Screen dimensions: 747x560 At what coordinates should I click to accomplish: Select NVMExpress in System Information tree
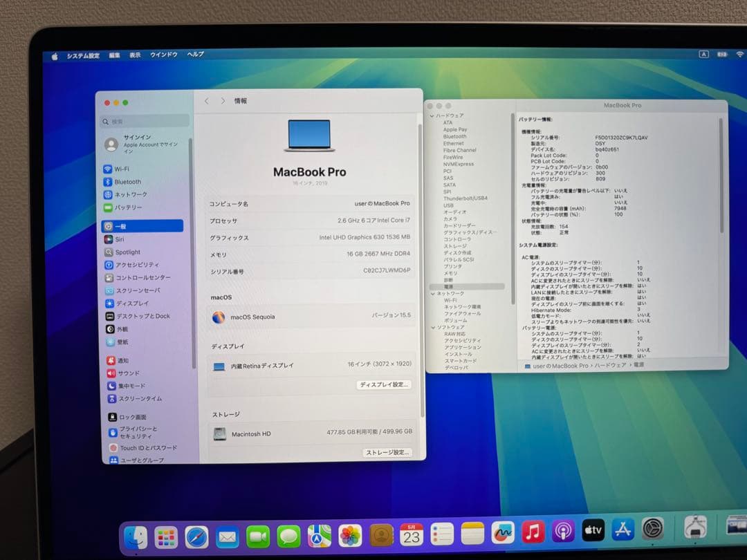[x=459, y=164]
